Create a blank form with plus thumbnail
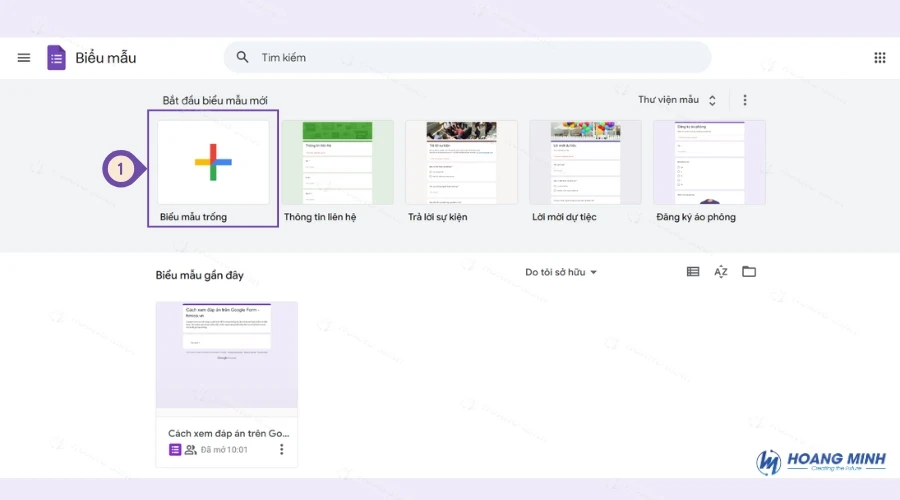The height and width of the screenshot is (500, 900). tap(213, 162)
